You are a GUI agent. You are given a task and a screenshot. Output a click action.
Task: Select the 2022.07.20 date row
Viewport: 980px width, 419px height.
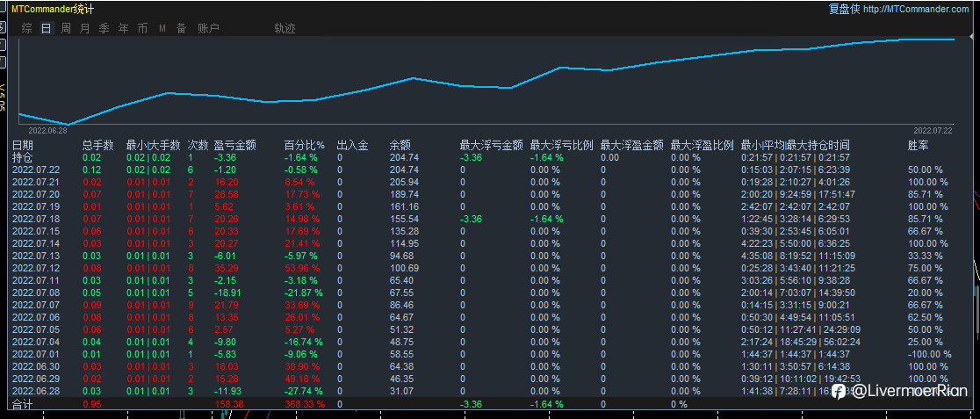[36, 194]
